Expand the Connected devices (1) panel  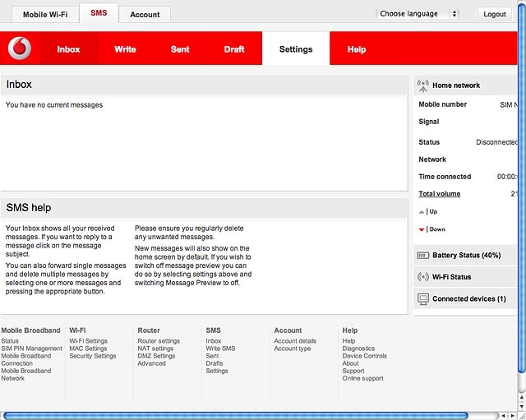[x=465, y=299]
